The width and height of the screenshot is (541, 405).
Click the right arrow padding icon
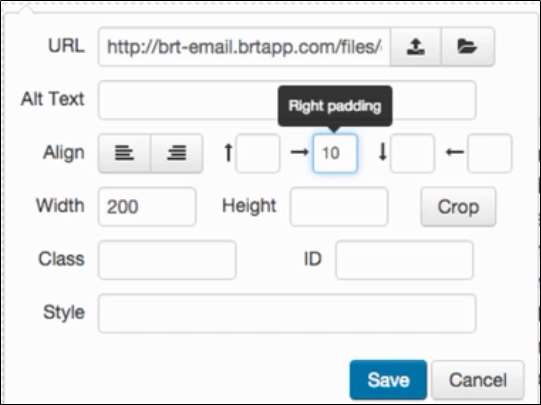click(299, 152)
